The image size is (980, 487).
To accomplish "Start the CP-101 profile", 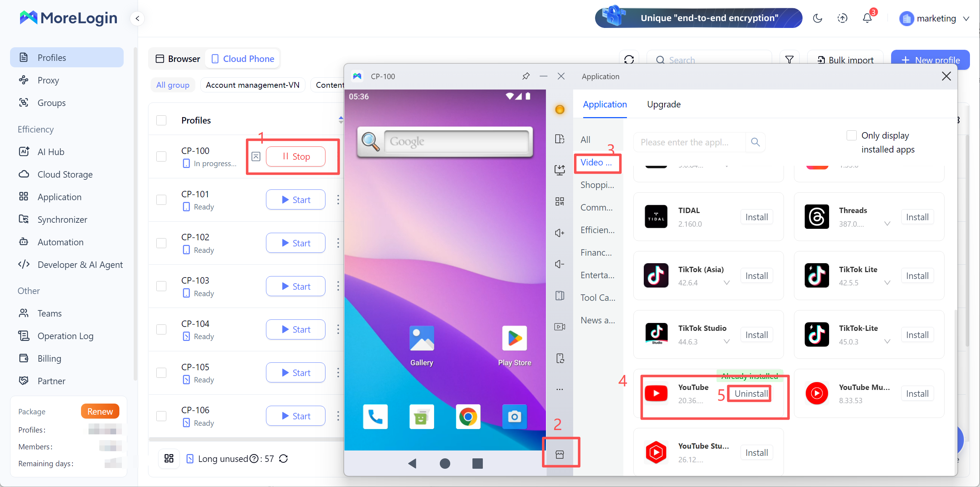I will (x=296, y=199).
